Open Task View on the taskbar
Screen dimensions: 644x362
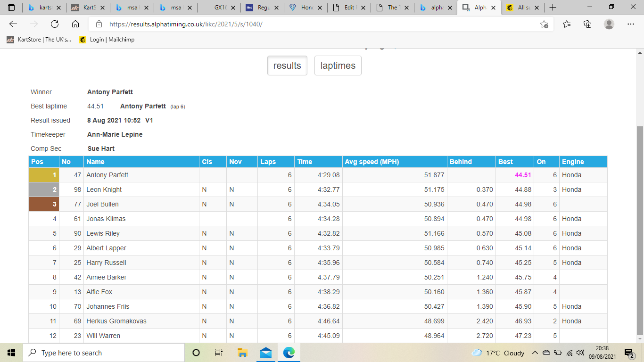click(219, 353)
